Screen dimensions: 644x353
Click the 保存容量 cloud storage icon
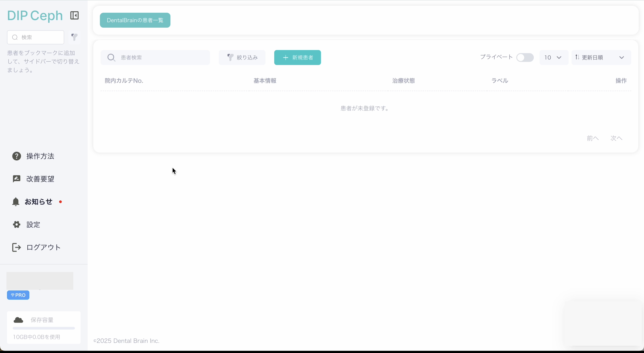pos(18,320)
